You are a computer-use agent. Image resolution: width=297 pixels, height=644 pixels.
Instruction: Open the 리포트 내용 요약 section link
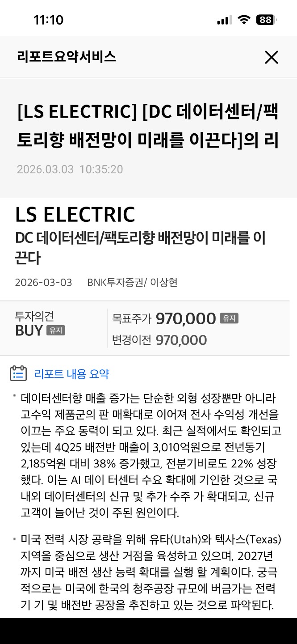[x=71, y=374]
